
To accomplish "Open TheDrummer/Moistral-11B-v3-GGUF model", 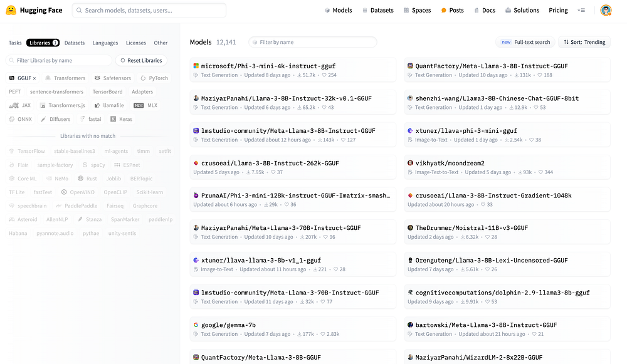I will click(472, 228).
